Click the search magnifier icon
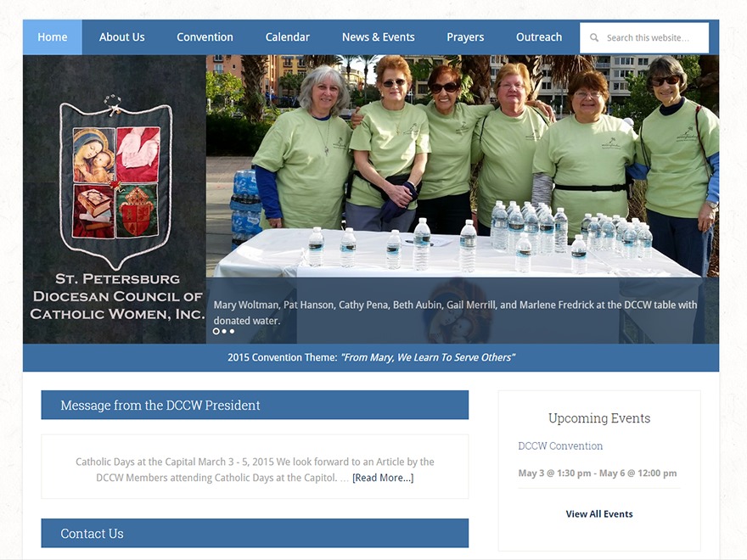This screenshot has height=560, width=747. (593, 37)
